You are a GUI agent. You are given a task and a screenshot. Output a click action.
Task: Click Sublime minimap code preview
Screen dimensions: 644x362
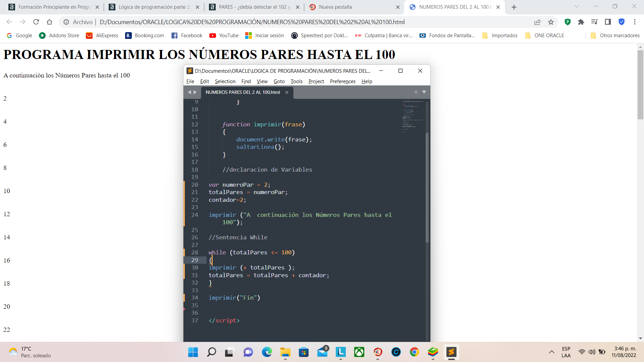(413, 116)
